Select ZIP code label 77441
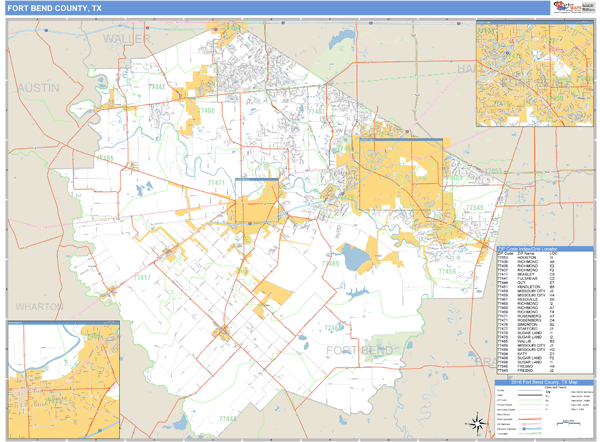 click(x=157, y=87)
